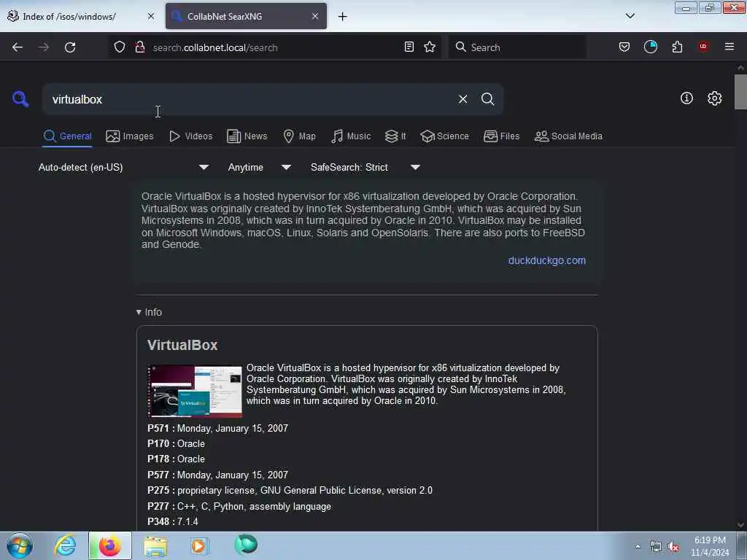Image resolution: width=747 pixels, height=560 pixels.
Task: Switch to Files search category
Action: click(502, 136)
